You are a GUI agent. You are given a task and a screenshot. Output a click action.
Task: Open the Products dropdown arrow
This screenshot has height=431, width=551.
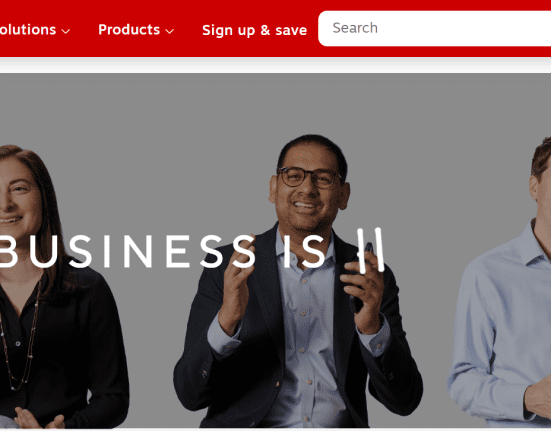click(x=169, y=31)
